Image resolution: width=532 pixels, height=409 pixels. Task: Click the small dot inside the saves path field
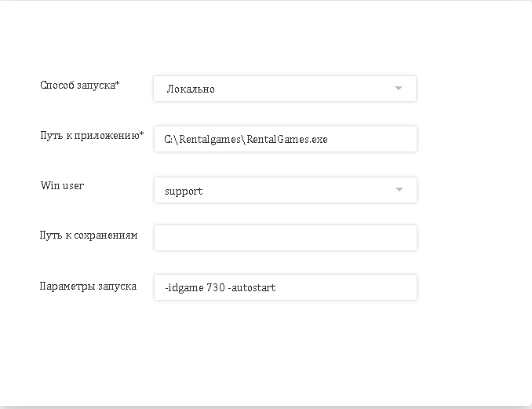coord(168,240)
